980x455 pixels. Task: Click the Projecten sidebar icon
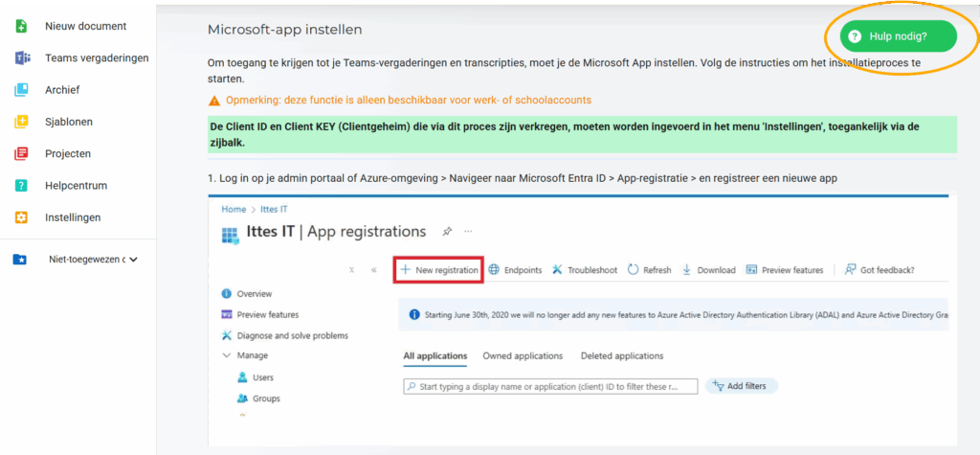(21, 154)
